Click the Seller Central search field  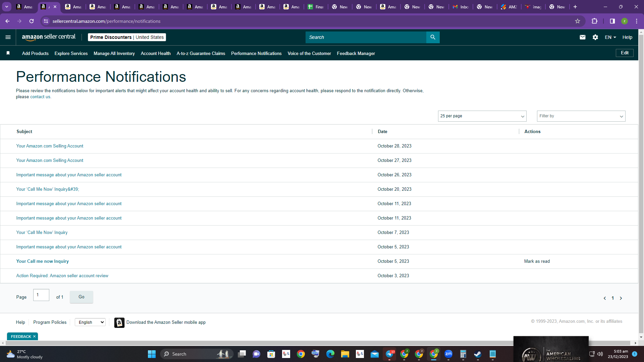366,37
